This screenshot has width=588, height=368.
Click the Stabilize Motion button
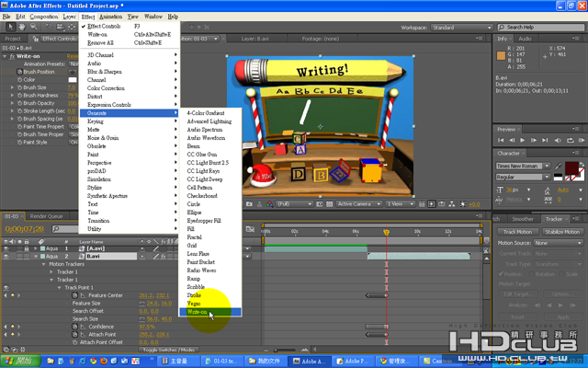point(562,232)
